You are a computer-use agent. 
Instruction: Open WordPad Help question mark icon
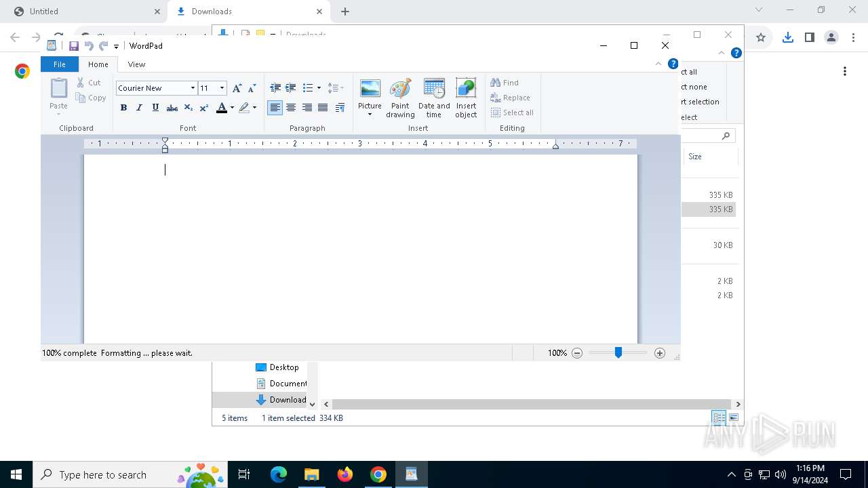pyautogui.click(x=673, y=64)
